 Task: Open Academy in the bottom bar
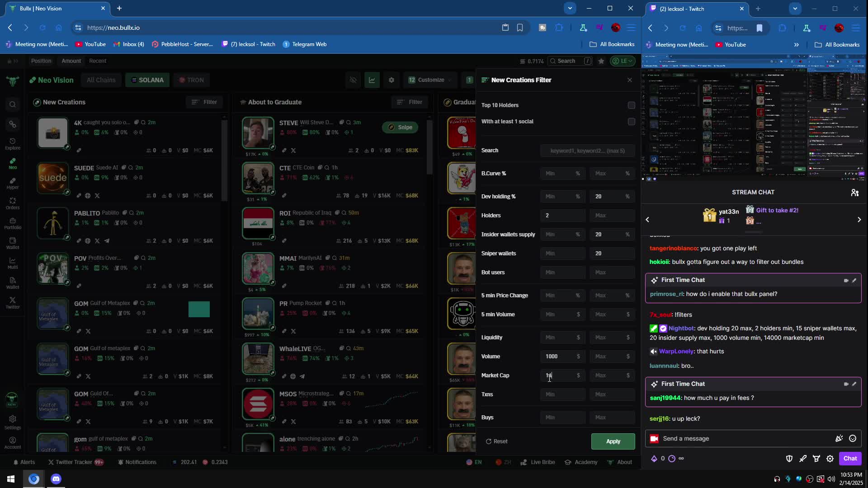tap(581, 462)
